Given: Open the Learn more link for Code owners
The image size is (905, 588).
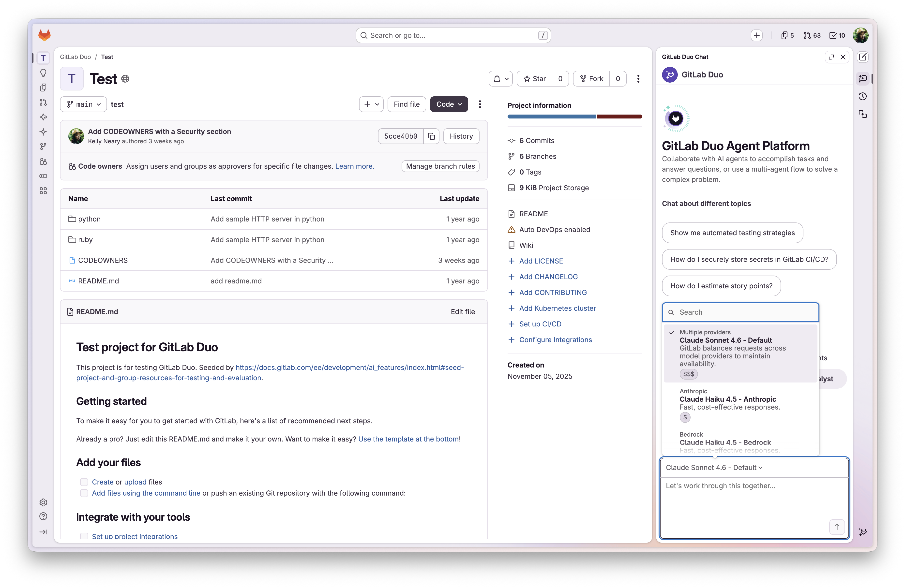Looking at the screenshot, I should (354, 166).
